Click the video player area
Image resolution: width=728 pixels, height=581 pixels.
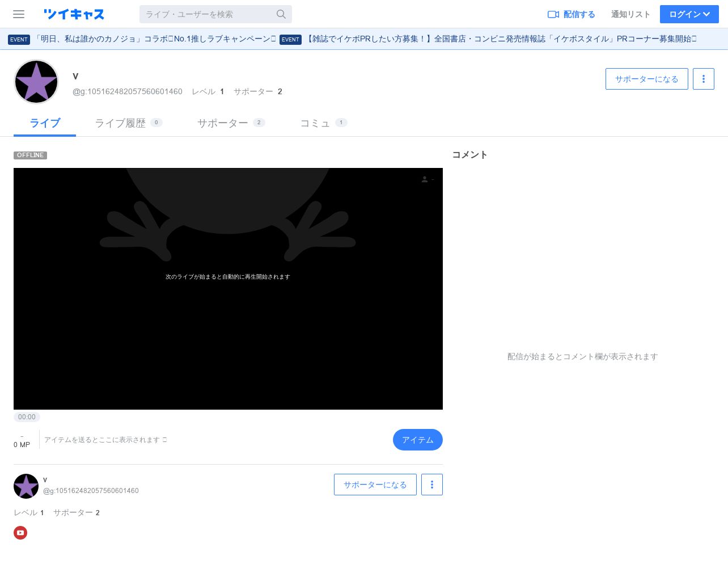pos(228,289)
